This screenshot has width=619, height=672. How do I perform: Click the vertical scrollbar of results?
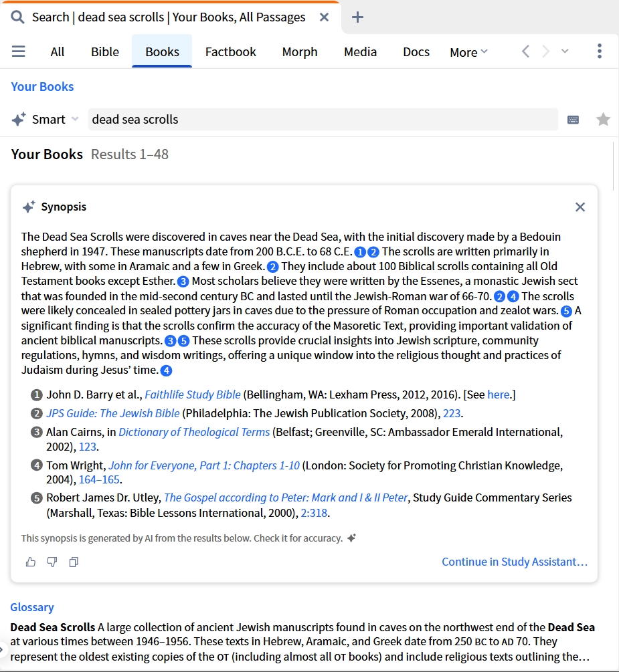[614, 166]
